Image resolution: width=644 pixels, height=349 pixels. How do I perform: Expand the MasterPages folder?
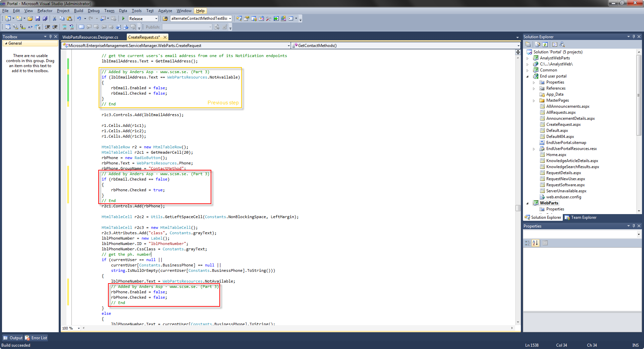click(x=534, y=100)
